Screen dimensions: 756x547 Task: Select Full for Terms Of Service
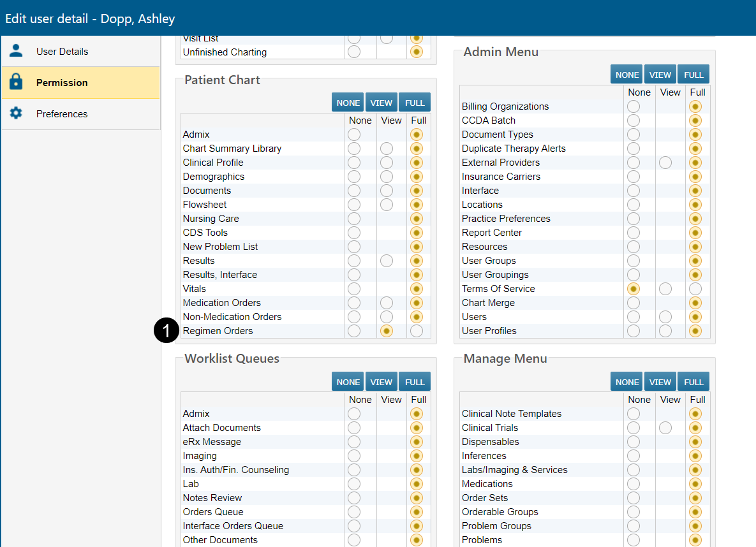point(695,289)
